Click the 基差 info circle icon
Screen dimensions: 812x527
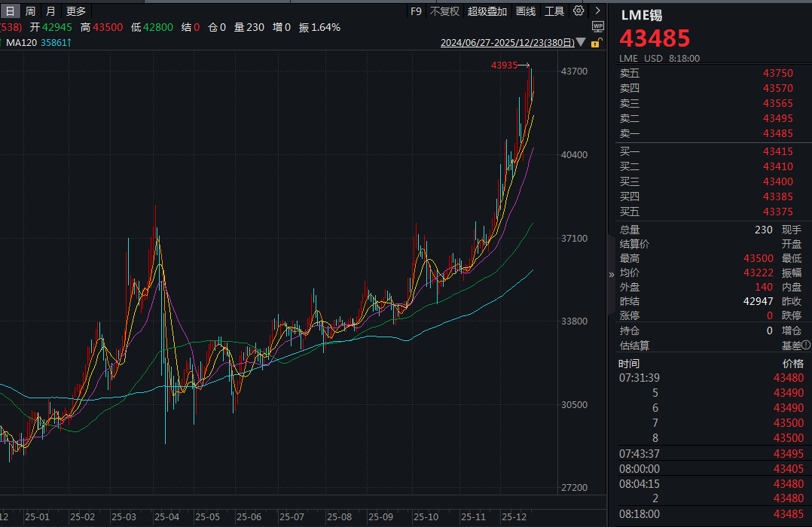806,345
